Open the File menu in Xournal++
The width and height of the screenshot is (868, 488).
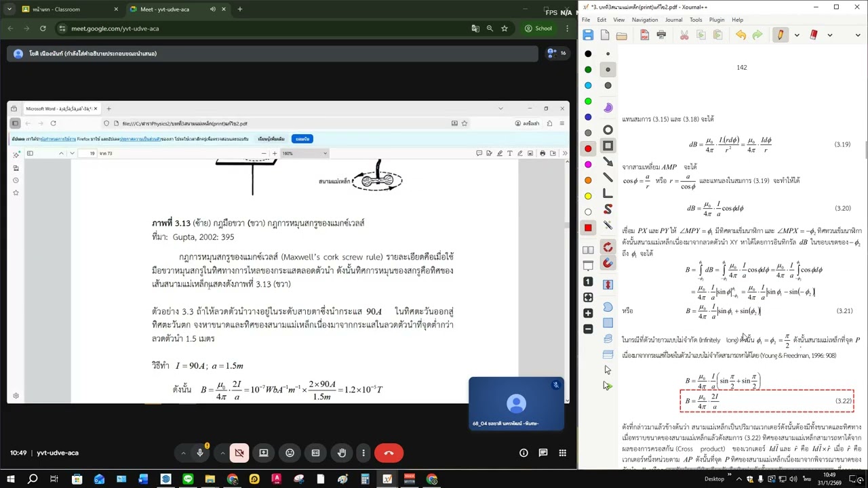tap(586, 20)
